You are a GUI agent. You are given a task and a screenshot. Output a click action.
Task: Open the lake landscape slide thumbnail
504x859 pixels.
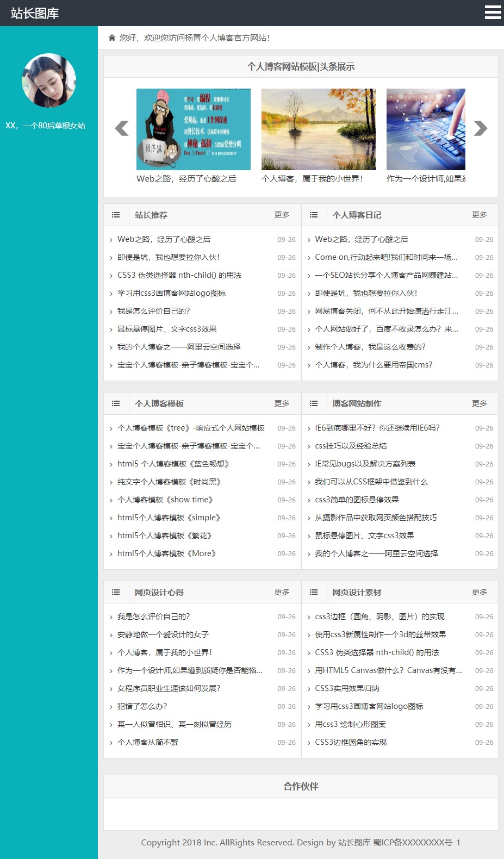coord(318,129)
